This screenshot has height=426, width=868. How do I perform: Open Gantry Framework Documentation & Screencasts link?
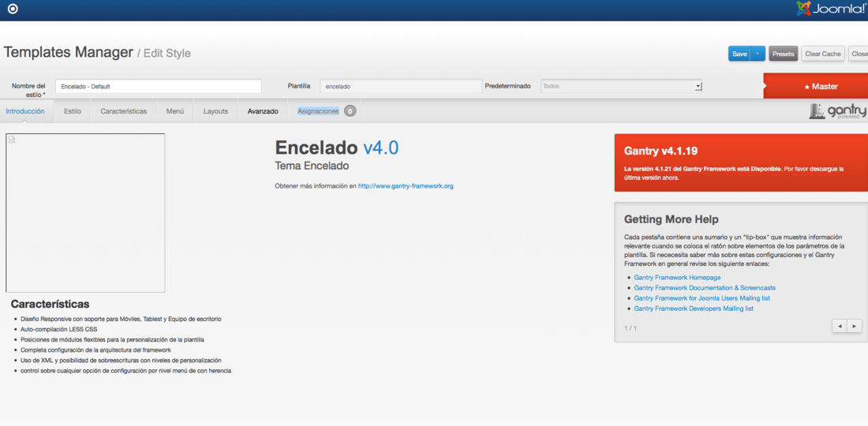click(x=705, y=288)
